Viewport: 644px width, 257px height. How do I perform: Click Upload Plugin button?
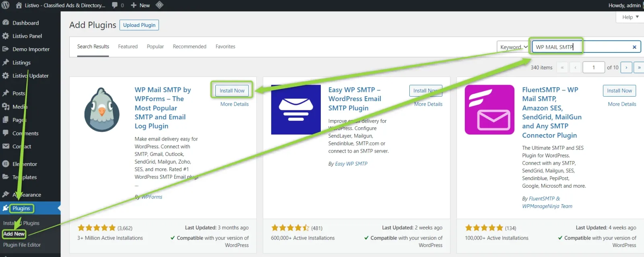point(139,25)
